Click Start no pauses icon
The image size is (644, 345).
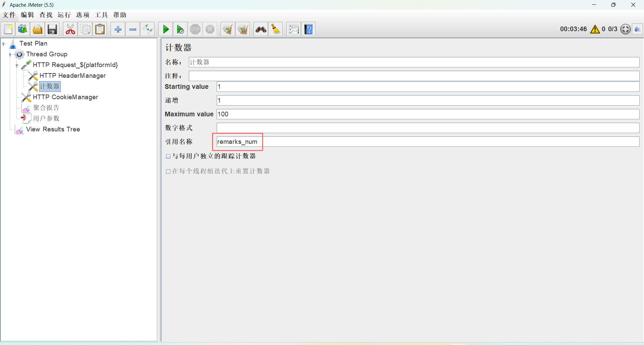180,29
